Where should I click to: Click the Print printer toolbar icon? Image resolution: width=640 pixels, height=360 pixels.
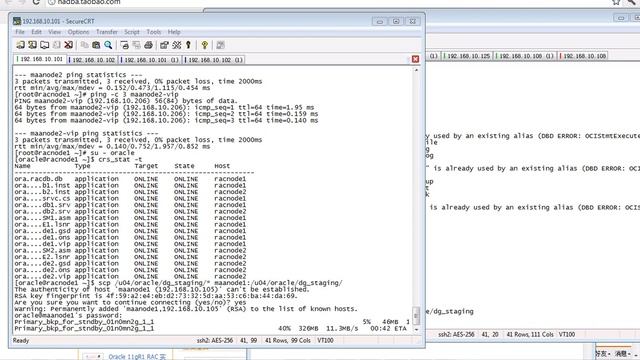(148, 45)
